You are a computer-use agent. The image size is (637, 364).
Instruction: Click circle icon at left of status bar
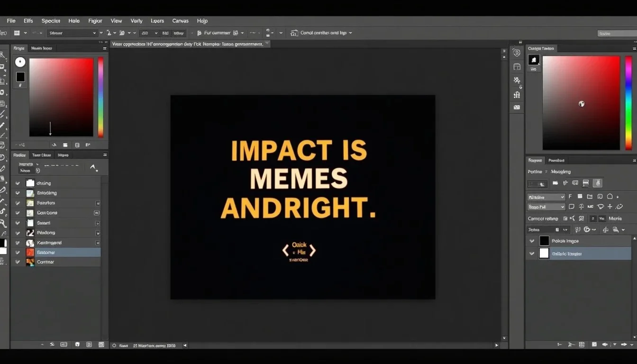tap(114, 346)
